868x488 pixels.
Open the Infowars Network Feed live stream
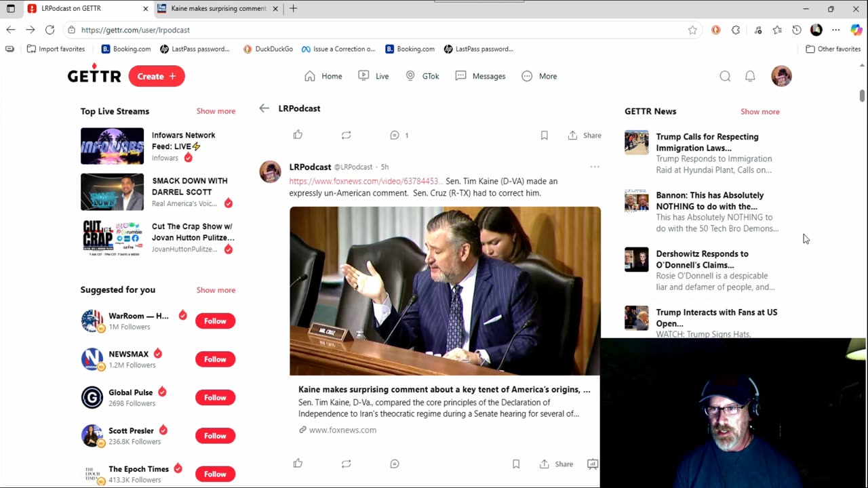pyautogui.click(x=158, y=146)
